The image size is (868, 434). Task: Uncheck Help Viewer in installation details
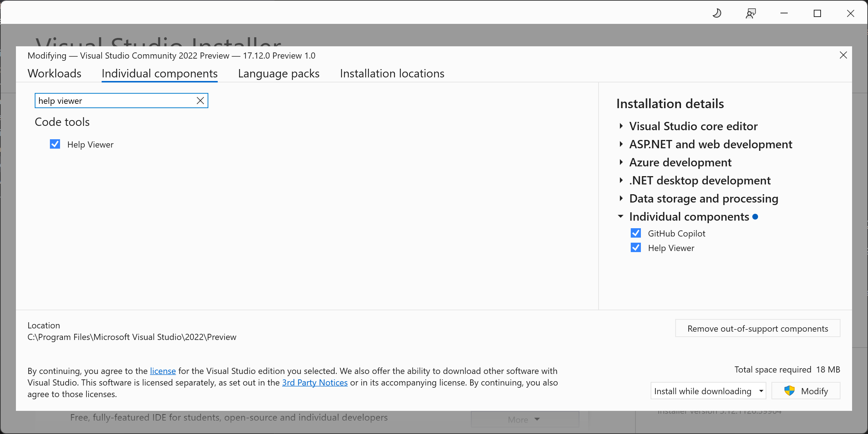636,247
